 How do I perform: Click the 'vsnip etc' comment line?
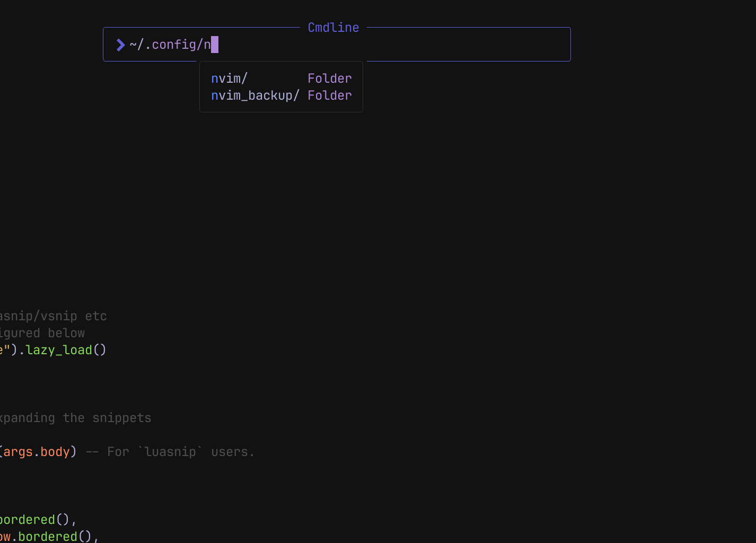pyautogui.click(x=53, y=316)
